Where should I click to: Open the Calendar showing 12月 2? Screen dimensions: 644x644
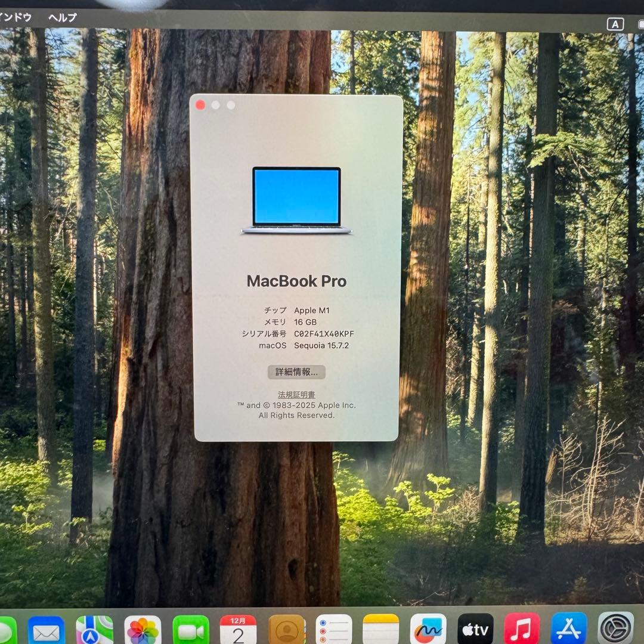pyautogui.click(x=238, y=630)
